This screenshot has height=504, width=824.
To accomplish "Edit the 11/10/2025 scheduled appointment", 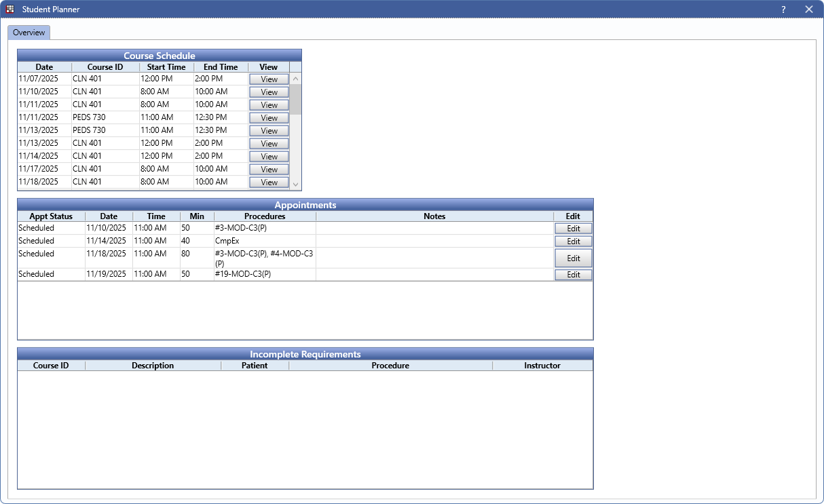I will tap(573, 229).
